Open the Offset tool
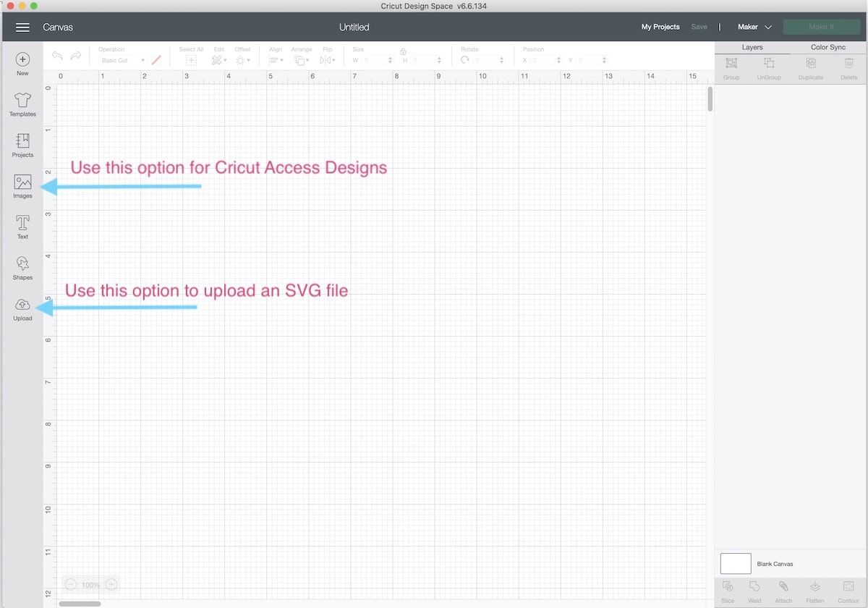The image size is (868, 608). [242, 60]
